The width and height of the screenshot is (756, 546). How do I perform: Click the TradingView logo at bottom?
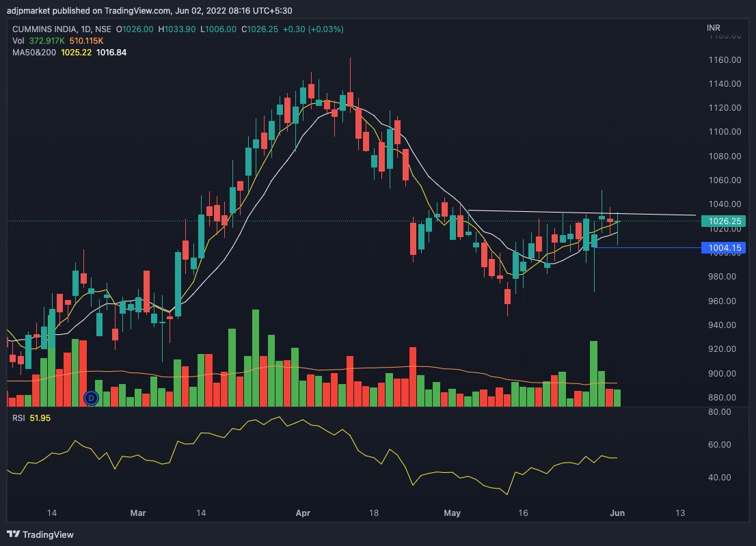40,534
